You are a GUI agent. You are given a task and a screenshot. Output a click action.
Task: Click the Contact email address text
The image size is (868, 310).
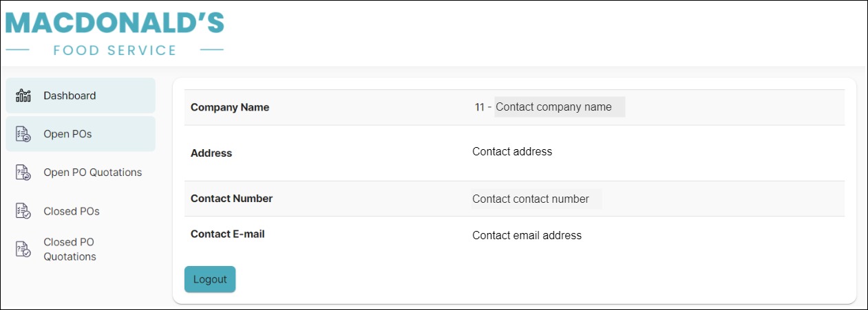[x=527, y=235]
